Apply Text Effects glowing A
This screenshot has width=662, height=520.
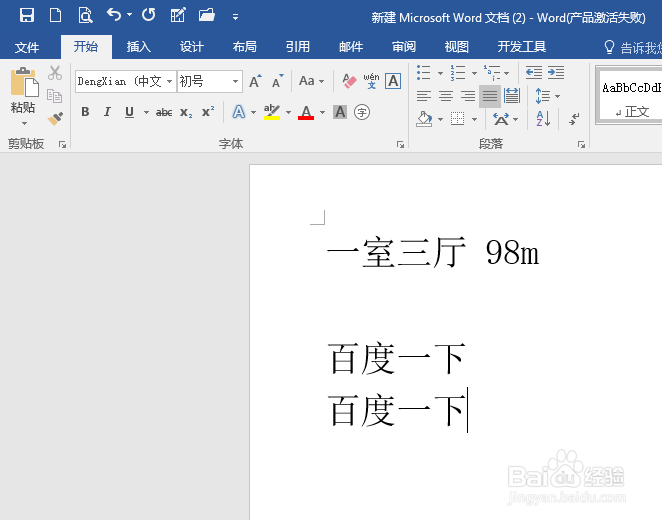pyautogui.click(x=239, y=112)
